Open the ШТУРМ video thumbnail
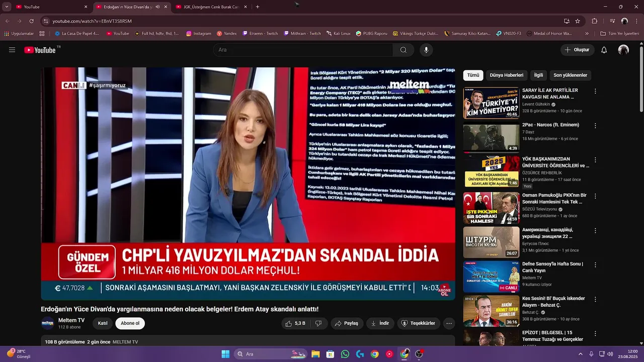 coord(491,242)
